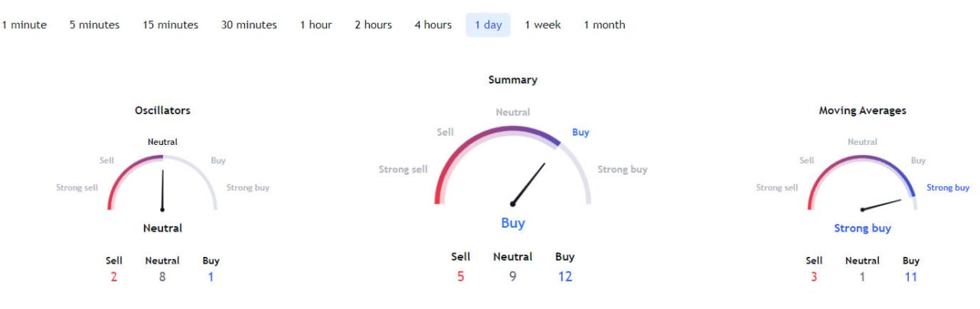This screenshot has width=980, height=309.
Task: Switch to the 1 hour tab
Action: pyautogui.click(x=315, y=25)
